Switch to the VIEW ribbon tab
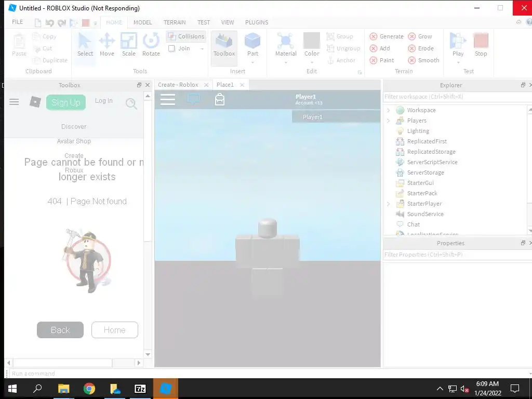532x399 pixels. [228, 22]
